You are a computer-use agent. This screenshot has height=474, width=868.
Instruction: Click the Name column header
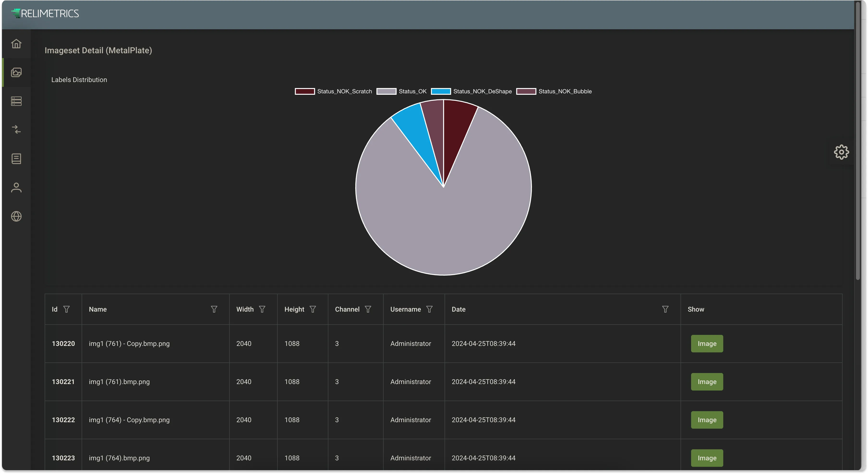pyautogui.click(x=98, y=309)
